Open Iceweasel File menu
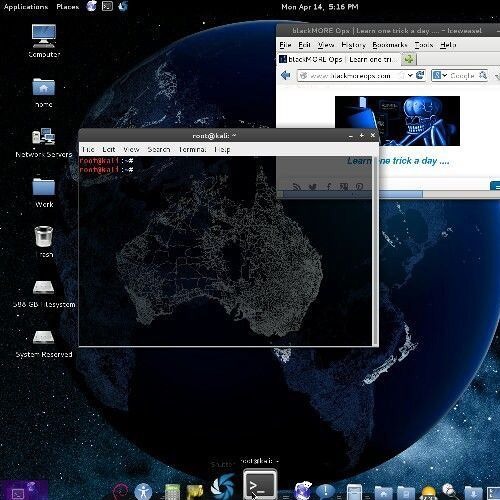This screenshot has height=500, width=500. (x=286, y=45)
